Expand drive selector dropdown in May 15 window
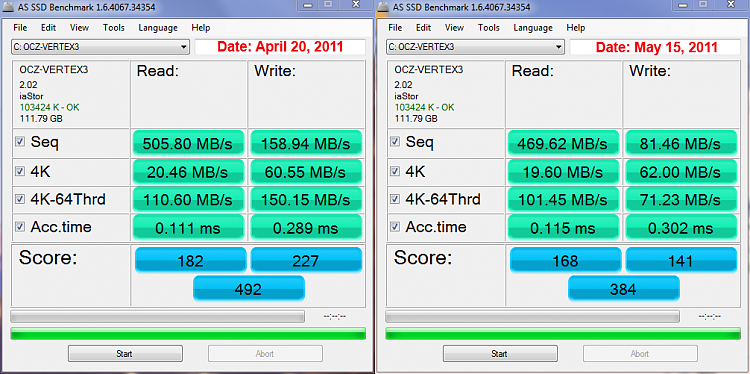 tap(475, 47)
